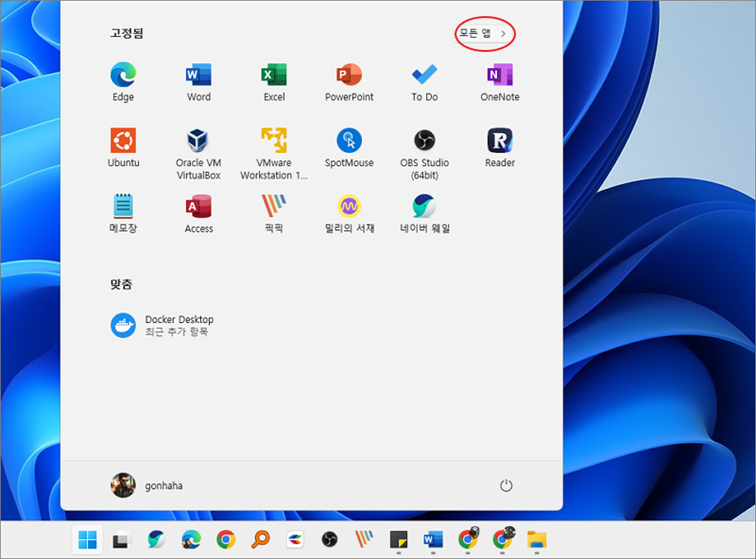
Task: Open 메모장 (Notepad) from pinned apps
Action: [x=123, y=214]
